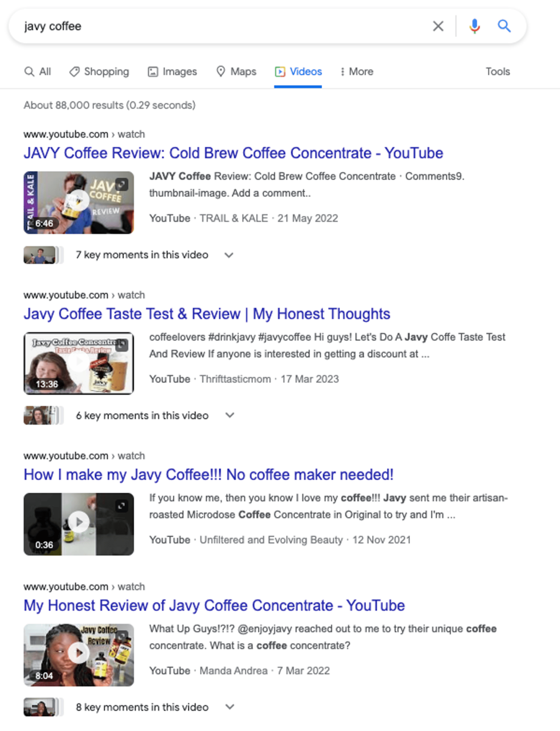This screenshot has height=731, width=560.
Task: Open 'How I make my Javy Coffee!!!' link
Action: pyautogui.click(x=208, y=475)
